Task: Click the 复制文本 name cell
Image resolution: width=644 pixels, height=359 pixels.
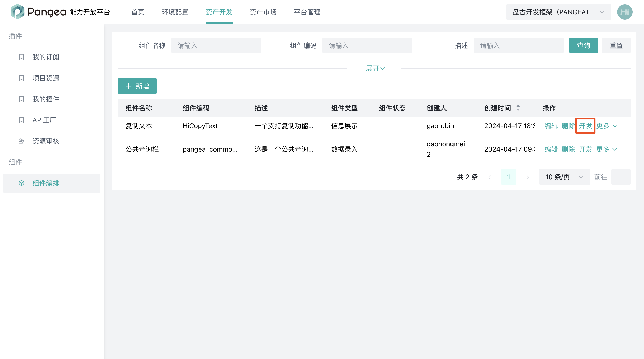Action: point(139,126)
